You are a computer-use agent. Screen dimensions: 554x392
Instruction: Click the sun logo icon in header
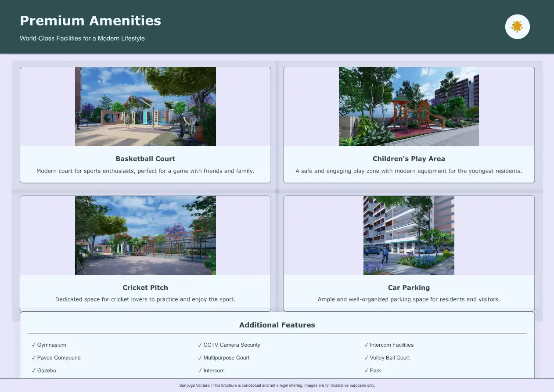pos(518,27)
